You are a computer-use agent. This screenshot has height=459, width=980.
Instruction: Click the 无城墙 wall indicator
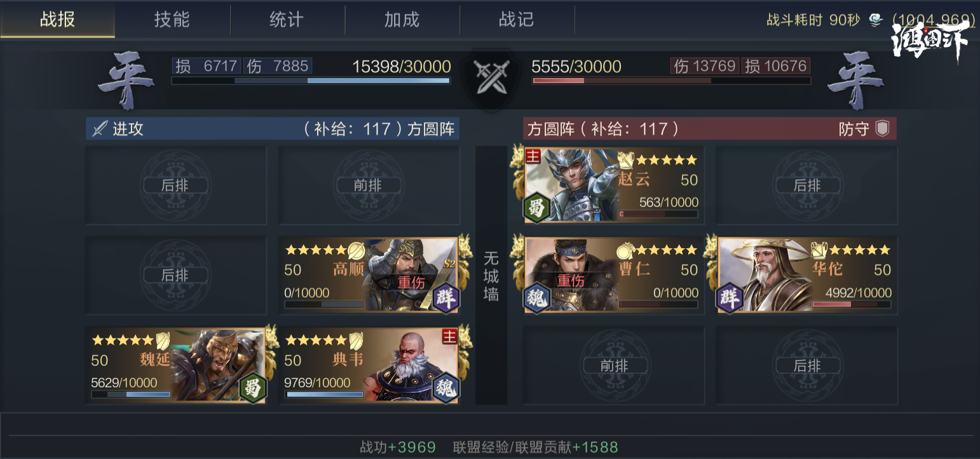click(491, 276)
